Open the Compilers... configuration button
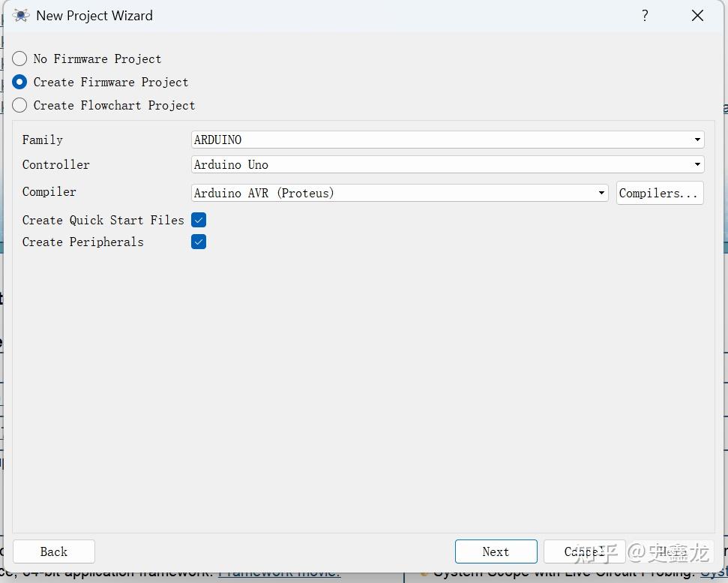The image size is (728, 583). point(660,193)
